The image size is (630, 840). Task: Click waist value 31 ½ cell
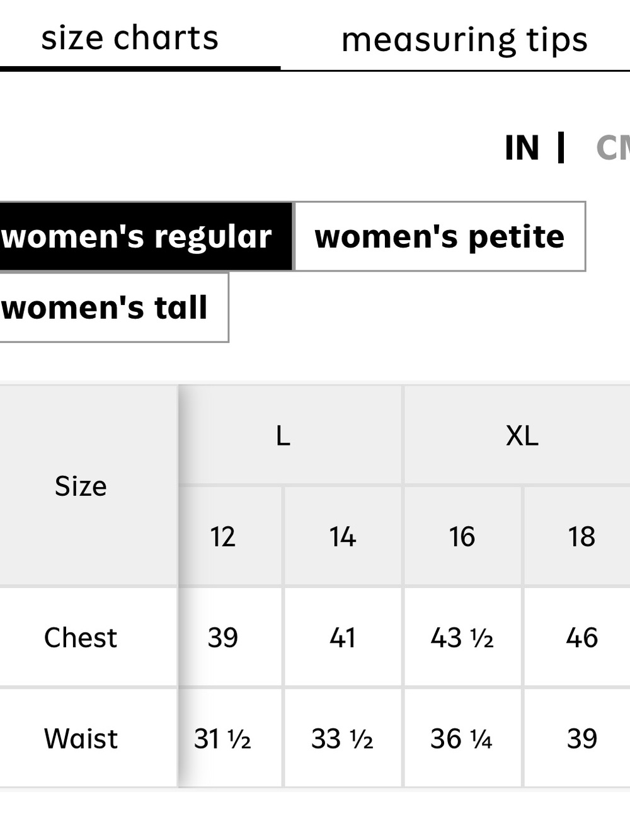231,738
